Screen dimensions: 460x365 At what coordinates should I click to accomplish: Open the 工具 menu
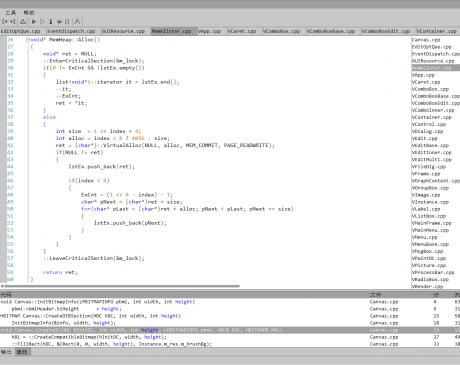[x=10, y=13]
